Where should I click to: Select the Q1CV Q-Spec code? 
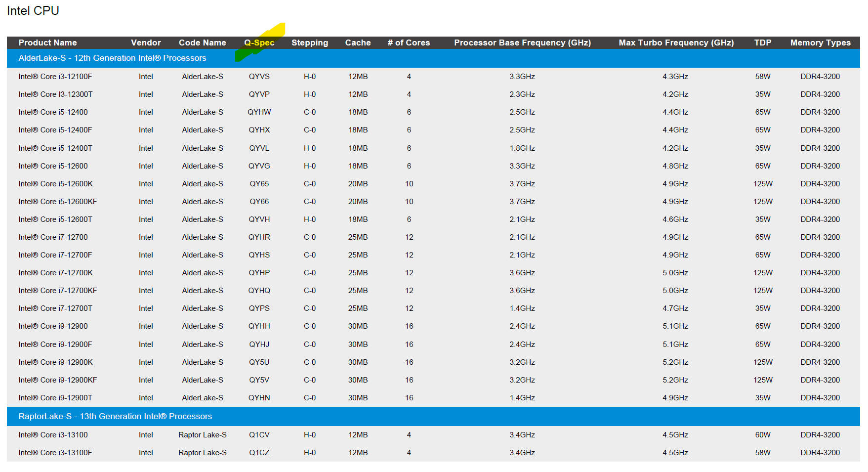[259, 435]
